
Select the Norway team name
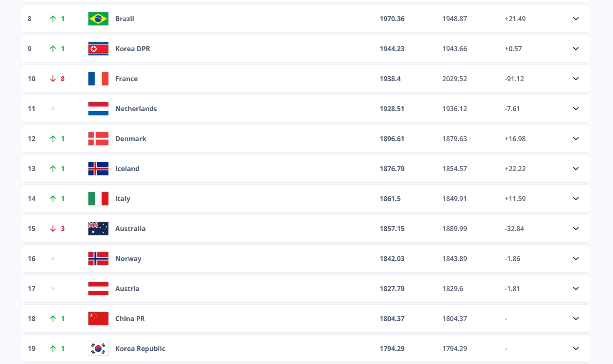coord(128,259)
